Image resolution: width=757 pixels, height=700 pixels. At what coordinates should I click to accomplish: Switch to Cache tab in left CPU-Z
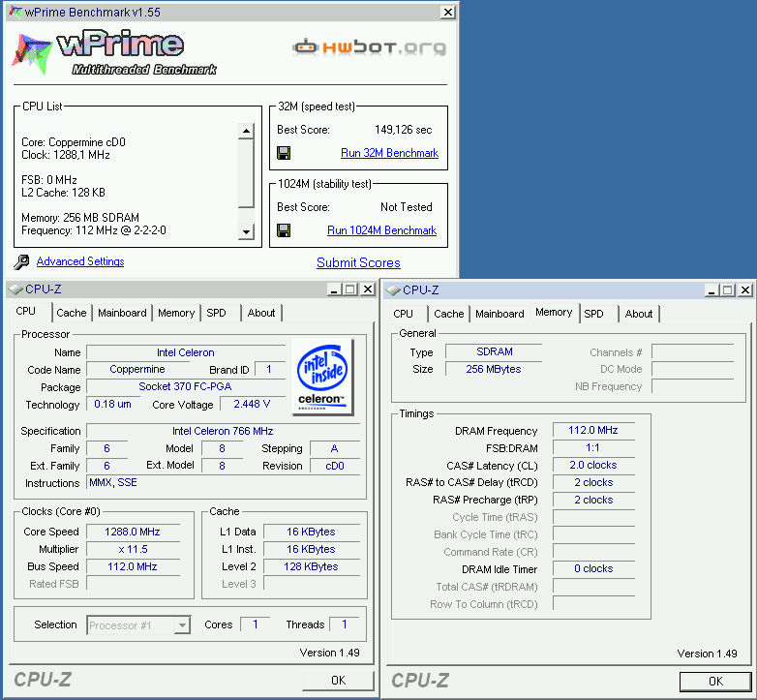click(72, 313)
